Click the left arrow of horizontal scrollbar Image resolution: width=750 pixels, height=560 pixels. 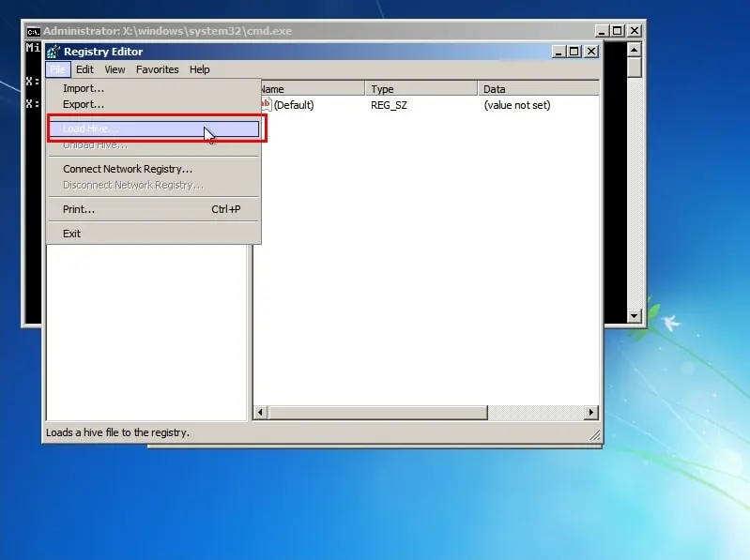(x=261, y=413)
